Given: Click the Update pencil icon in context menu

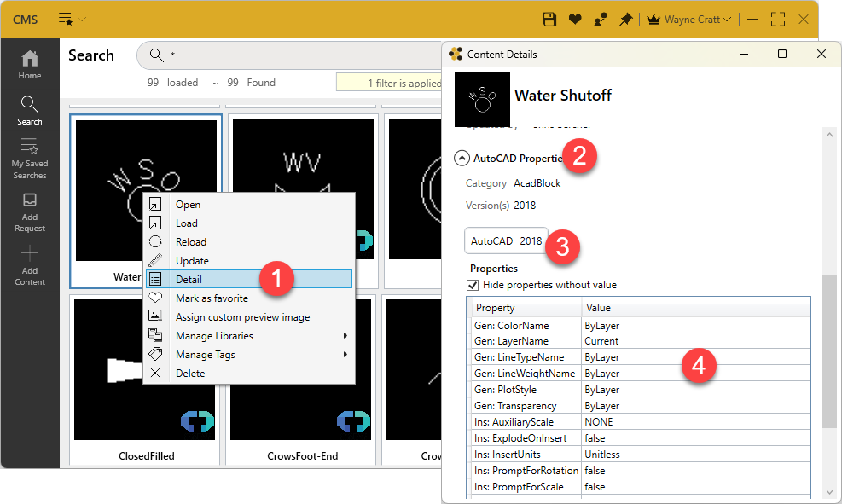Looking at the screenshot, I should tap(155, 260).
